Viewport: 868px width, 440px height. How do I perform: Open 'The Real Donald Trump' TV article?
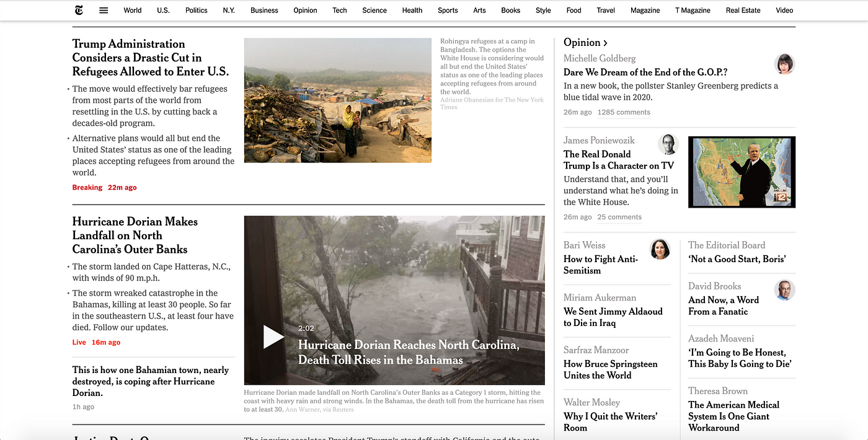pyautogui.click(x=619, y=160)
